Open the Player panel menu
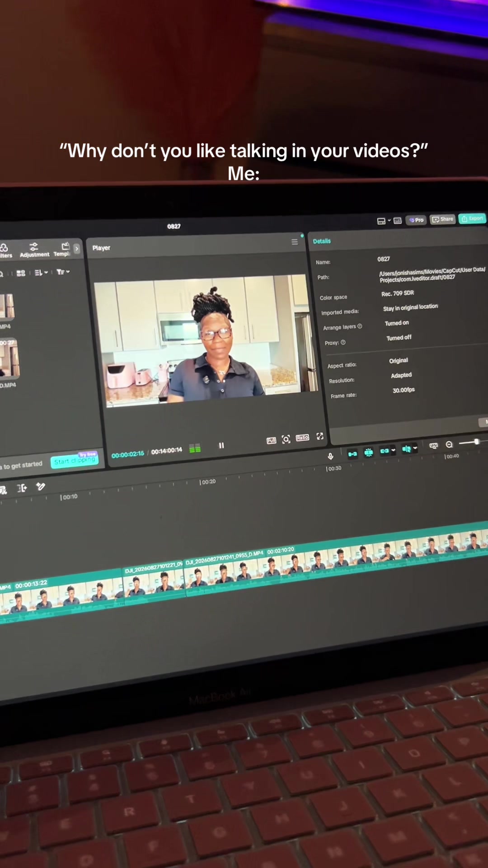The height and width of the screenshot is (868, 488). click(295, 242)
